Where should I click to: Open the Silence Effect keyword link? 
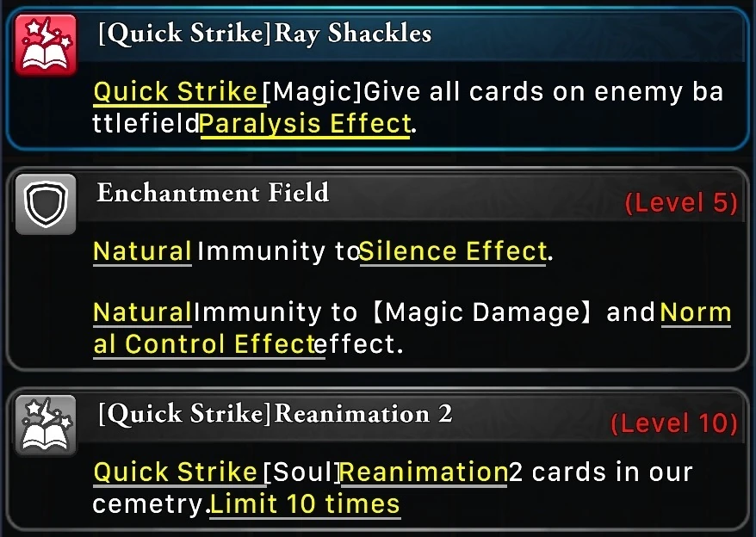pos(453,251)
